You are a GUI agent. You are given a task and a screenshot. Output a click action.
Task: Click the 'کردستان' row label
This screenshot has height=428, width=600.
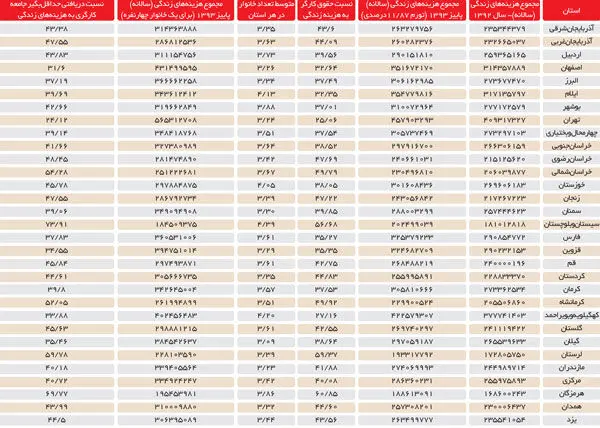[x=571, y=276]
